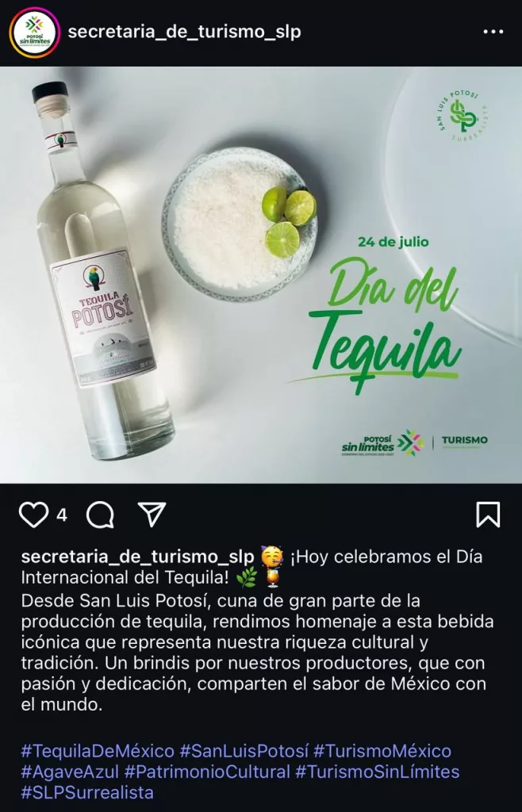Tap the San Luis Potosí Surrealista logo

[463, 117]
